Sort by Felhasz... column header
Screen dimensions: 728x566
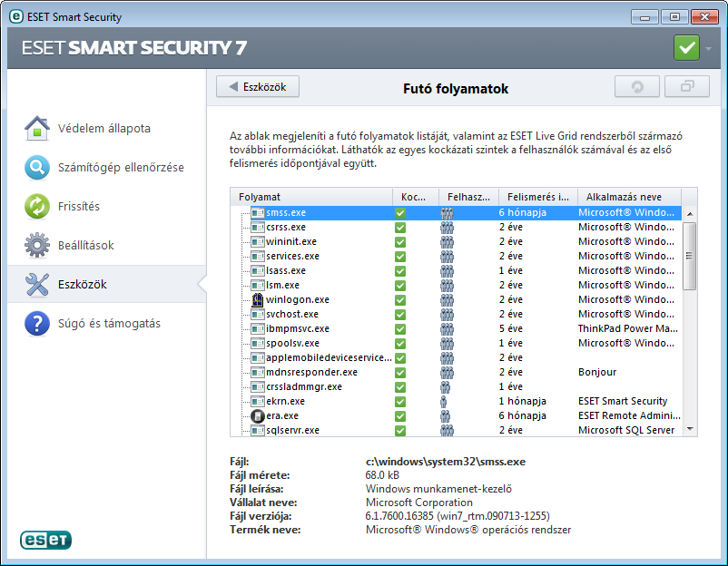coord(468,197)
